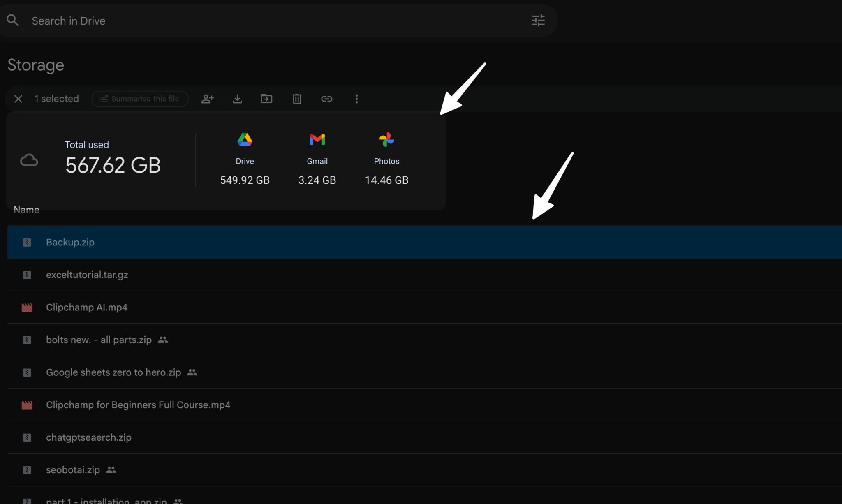Click the cloud icon beside Total used
Viewport: 842px width, 504px height.
point(29,160)
